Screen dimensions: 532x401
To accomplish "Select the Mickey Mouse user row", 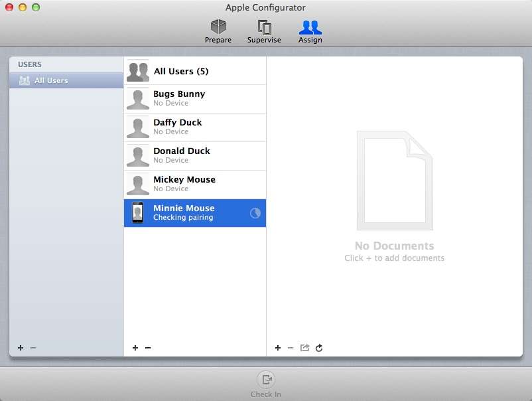I will coord(192,184).
